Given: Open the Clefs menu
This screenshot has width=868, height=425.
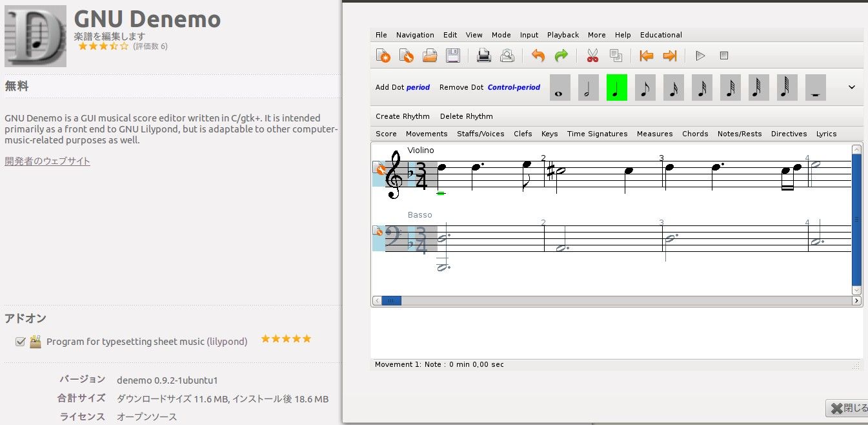Looking at the screenshot, I should 523,134.
